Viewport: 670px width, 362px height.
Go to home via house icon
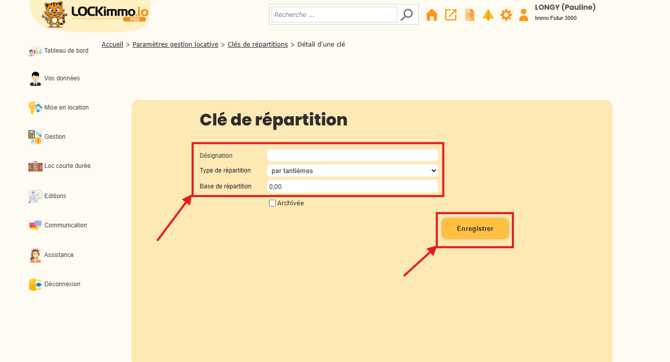coord(432,15)
